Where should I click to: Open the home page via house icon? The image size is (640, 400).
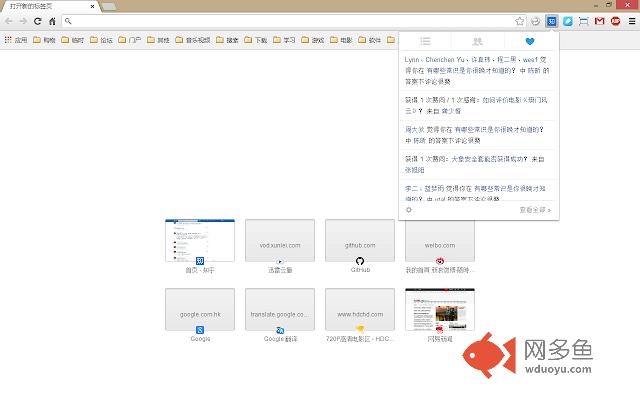[52, 21]
